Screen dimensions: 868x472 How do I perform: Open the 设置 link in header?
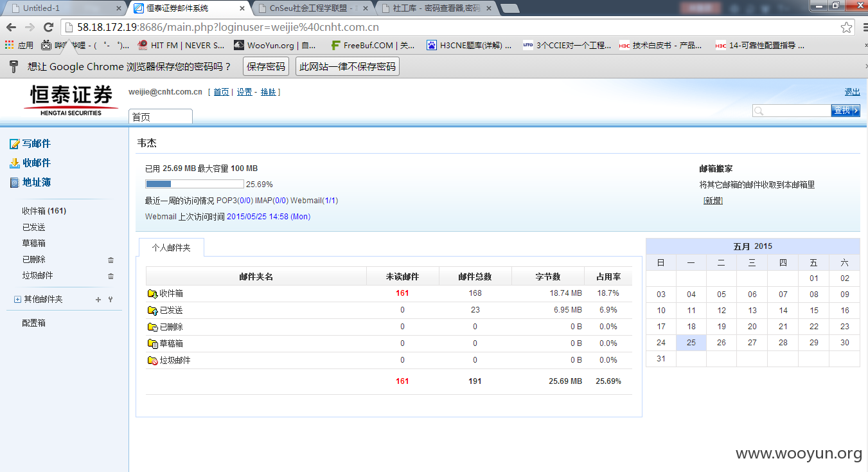tap(244, 92)
